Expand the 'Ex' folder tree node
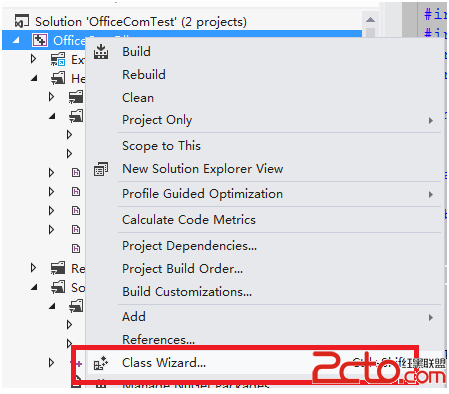This screenshot has height=394, width=449. [x=33, y=59]
